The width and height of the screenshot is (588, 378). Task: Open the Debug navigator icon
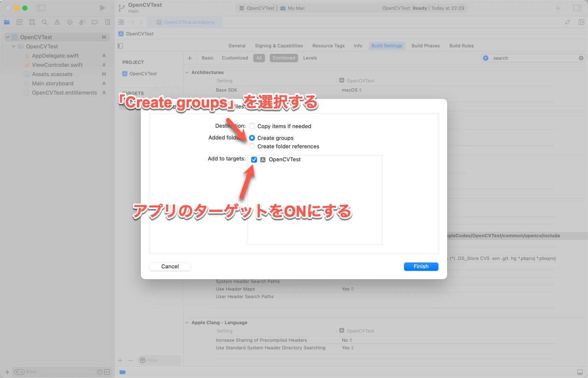(x=82, y=22)
